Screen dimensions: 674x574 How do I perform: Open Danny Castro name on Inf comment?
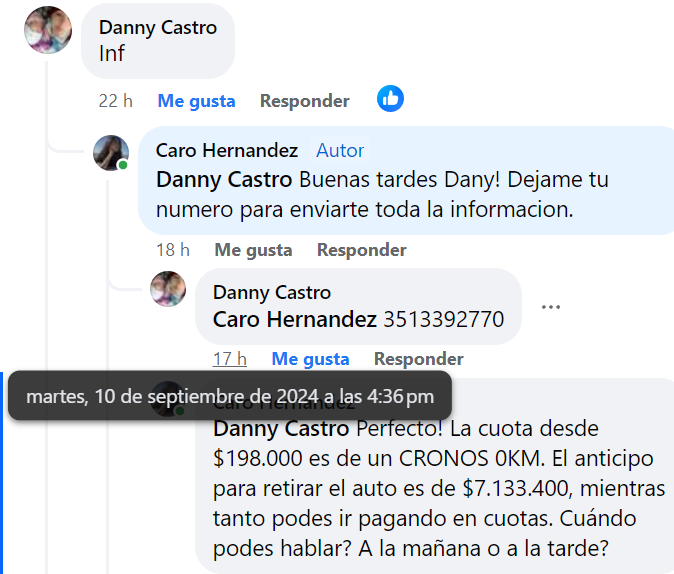point(158,28)
